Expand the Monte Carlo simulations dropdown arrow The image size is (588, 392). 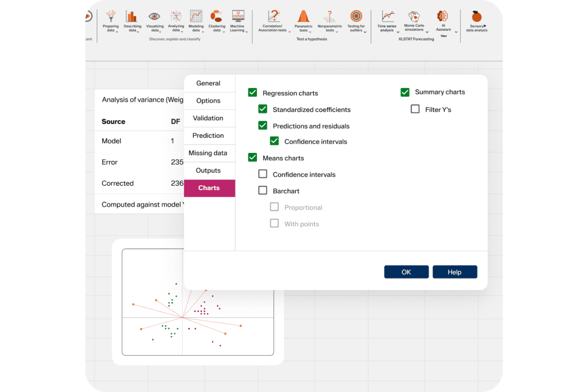(427, 32)
